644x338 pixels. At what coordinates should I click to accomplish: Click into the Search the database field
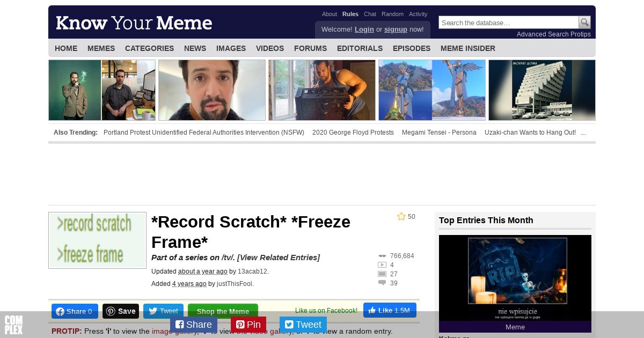point(509,23)
